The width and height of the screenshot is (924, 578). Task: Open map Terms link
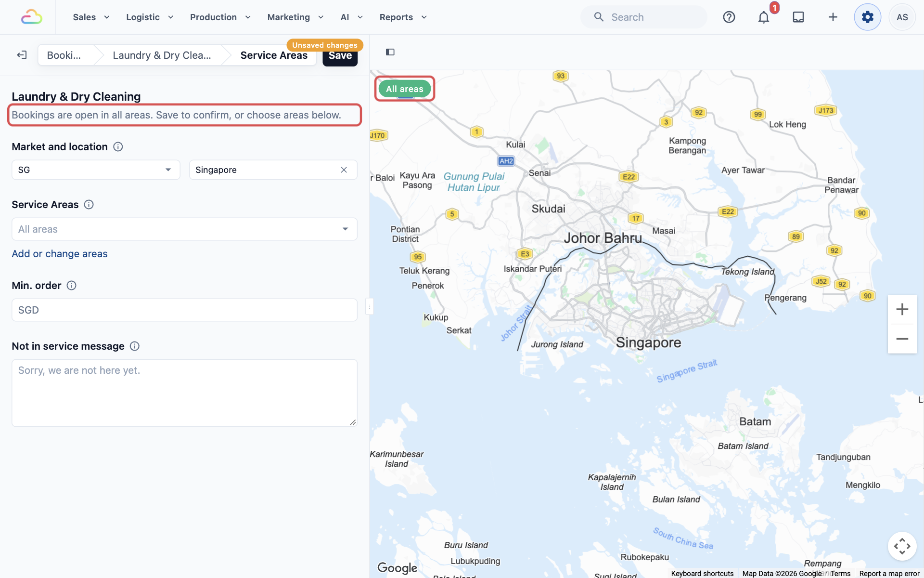(840, 574)
